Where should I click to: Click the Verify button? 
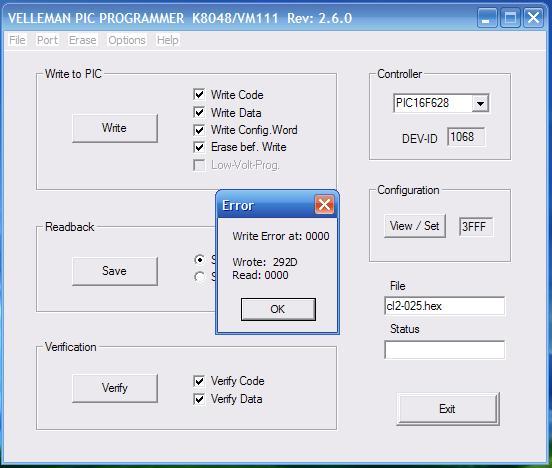click(x=115, y=388)
